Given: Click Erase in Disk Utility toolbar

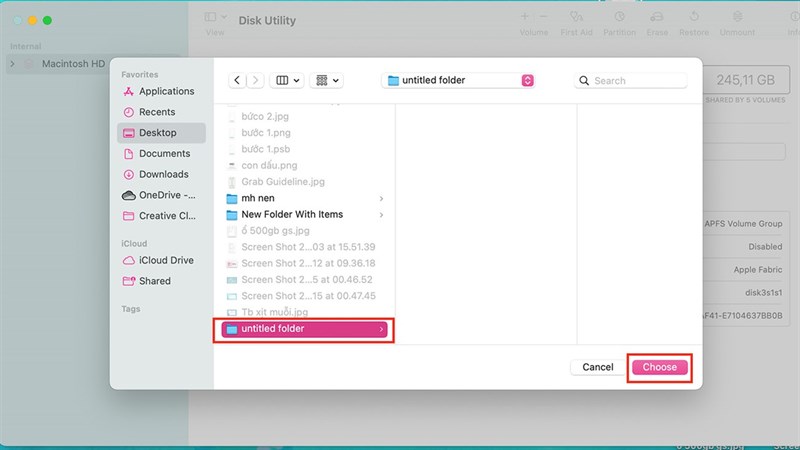Looking at the screenshot, I should [657, 23].
